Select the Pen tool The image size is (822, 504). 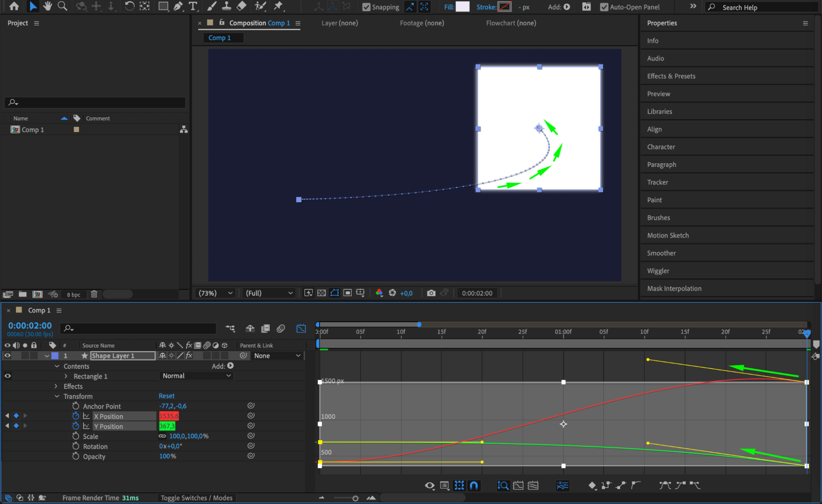point(178,6)
